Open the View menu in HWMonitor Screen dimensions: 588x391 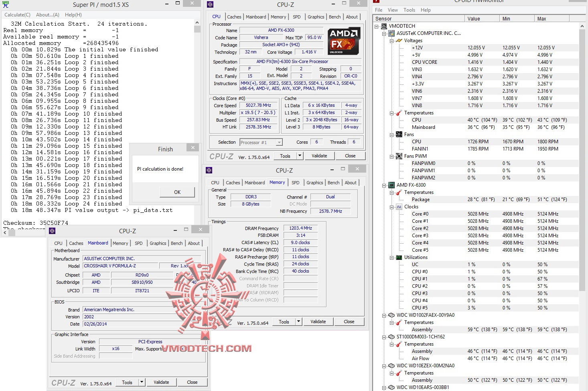point(393,10)
